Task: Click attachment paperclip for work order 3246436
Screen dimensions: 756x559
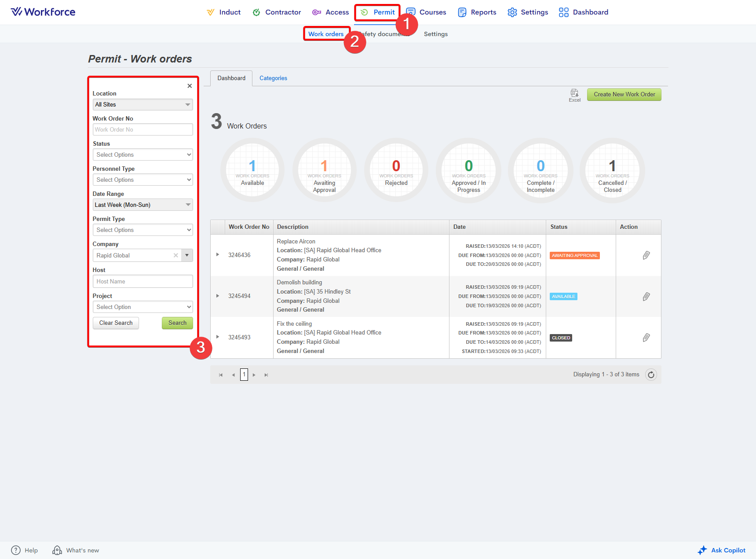Action: 646,255
